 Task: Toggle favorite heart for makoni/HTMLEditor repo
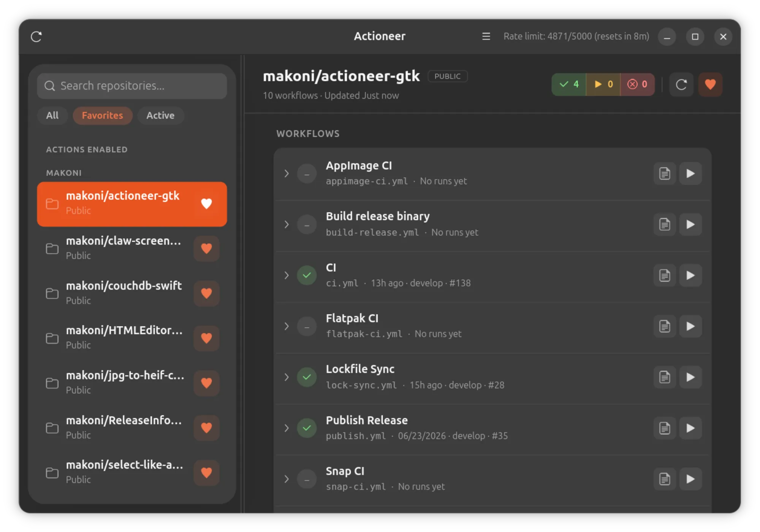(206, 338)
